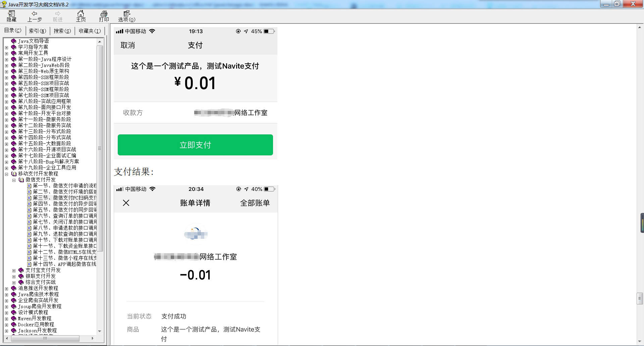Open 第二节、微信支付环境的搭建 topic

coord(65,192)
